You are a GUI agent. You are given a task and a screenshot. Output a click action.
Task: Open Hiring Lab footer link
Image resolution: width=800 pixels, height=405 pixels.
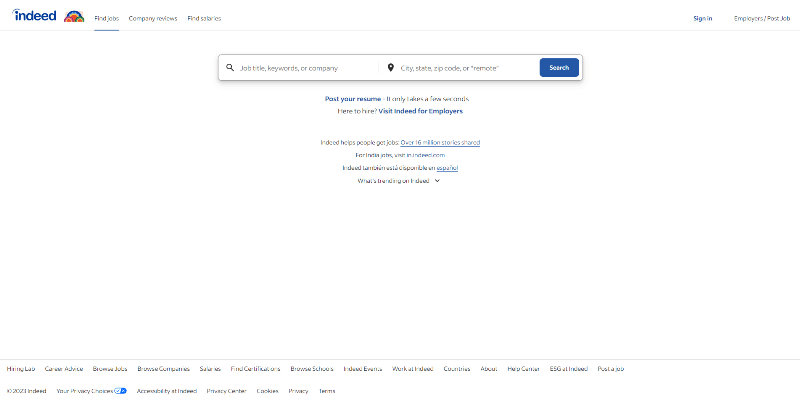(x=21, y=369)
